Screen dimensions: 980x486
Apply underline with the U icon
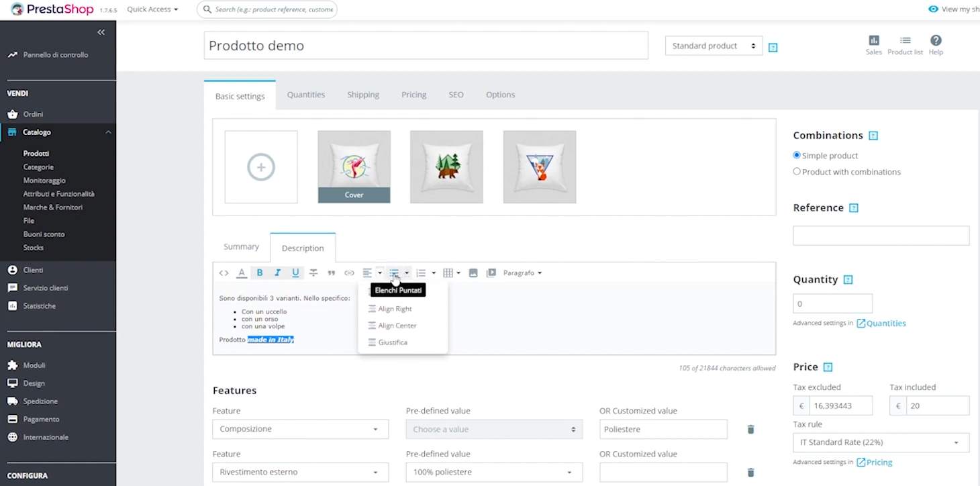tap(295, 273)
